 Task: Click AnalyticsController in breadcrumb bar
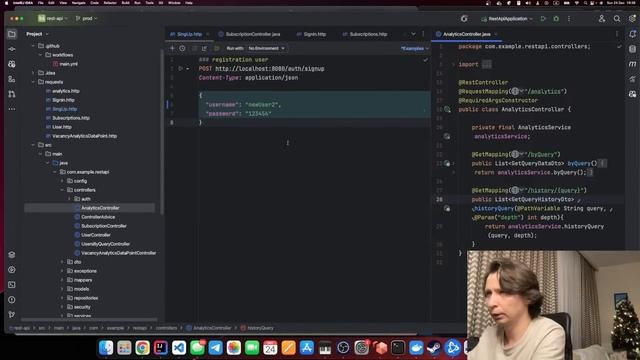pos(209,328)
